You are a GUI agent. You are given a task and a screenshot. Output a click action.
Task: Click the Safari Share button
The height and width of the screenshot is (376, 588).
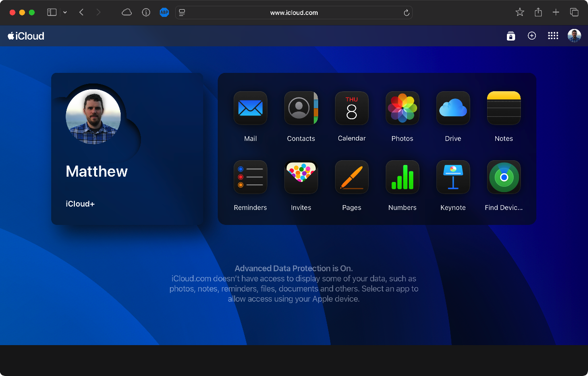(538, 13)
